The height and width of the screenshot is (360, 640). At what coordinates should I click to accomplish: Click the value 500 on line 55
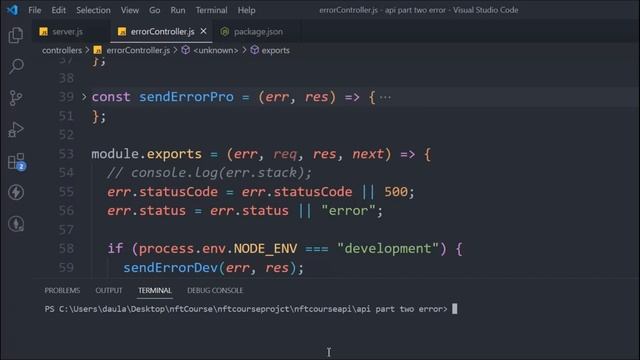pyautogui.click(x=396, y=192)
